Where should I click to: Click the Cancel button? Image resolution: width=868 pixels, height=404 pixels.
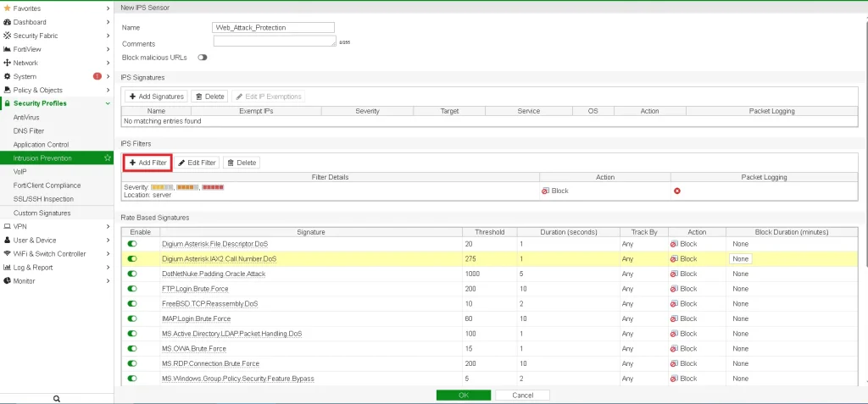[522, 396]
